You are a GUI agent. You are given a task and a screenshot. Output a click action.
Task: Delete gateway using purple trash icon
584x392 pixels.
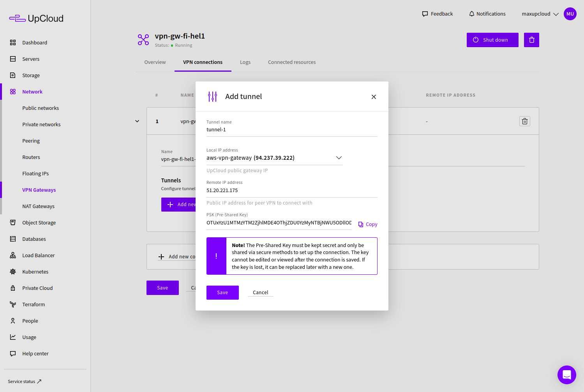531,40
